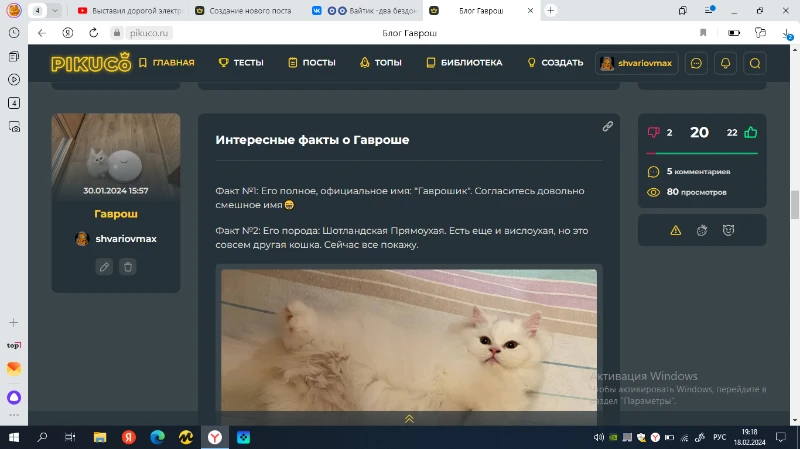Viewport: 800px width, 449px height.
Task: Edit the post with pencil icon
Action: [x=104, y=267]
